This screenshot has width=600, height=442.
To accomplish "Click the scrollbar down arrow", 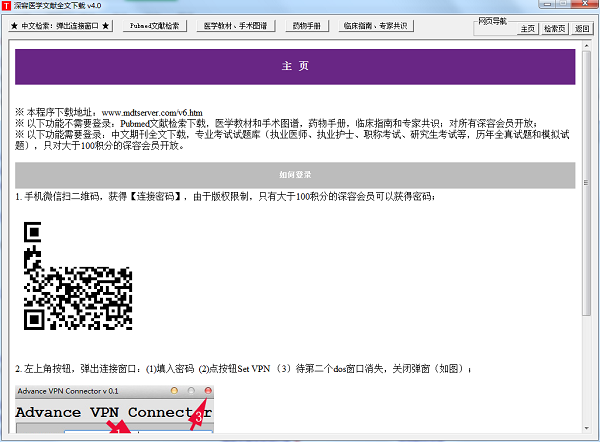I will pyautogui.click(x=586, y=428).
